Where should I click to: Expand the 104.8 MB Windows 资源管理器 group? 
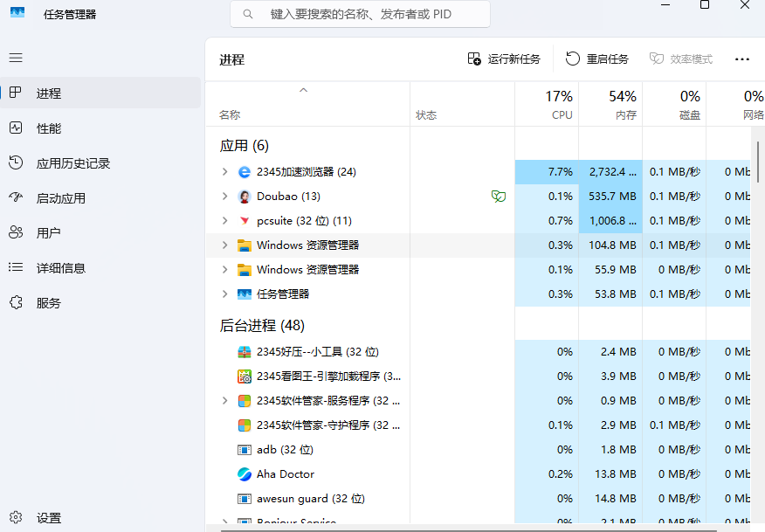click(x=224, y=245)
